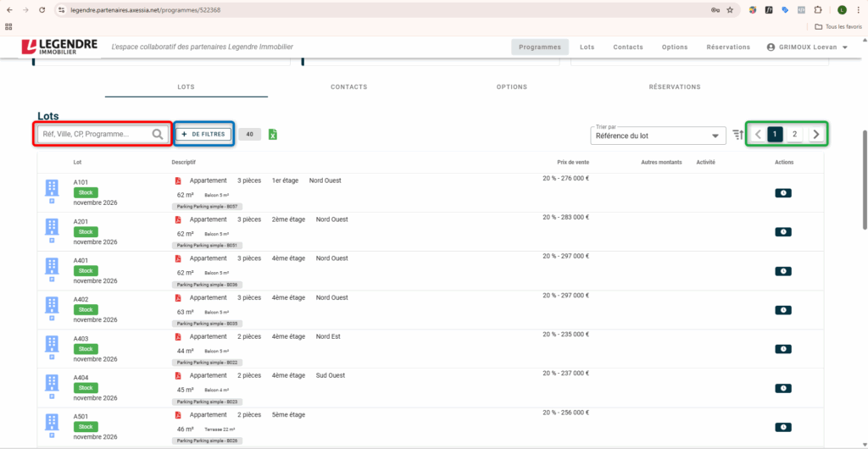Switch to the RÉSERVATIONS tab
Screen dimensions: 868x449
coord(675,87)
